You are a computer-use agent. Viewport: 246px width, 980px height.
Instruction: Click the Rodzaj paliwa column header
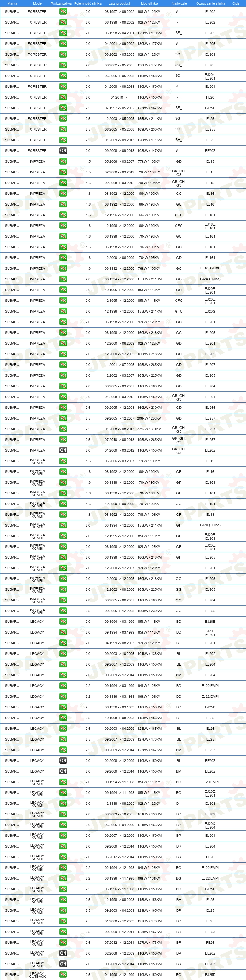[61, 3]
